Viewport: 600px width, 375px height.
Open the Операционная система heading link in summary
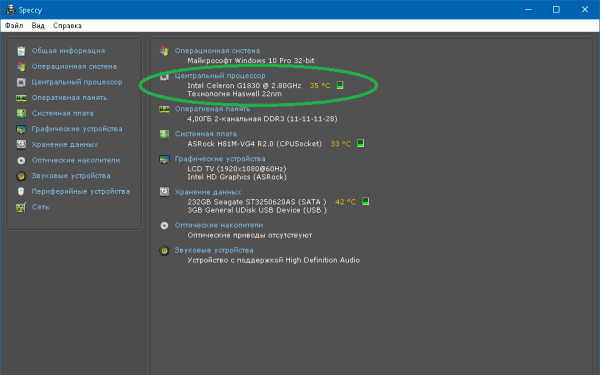[217, 51]
